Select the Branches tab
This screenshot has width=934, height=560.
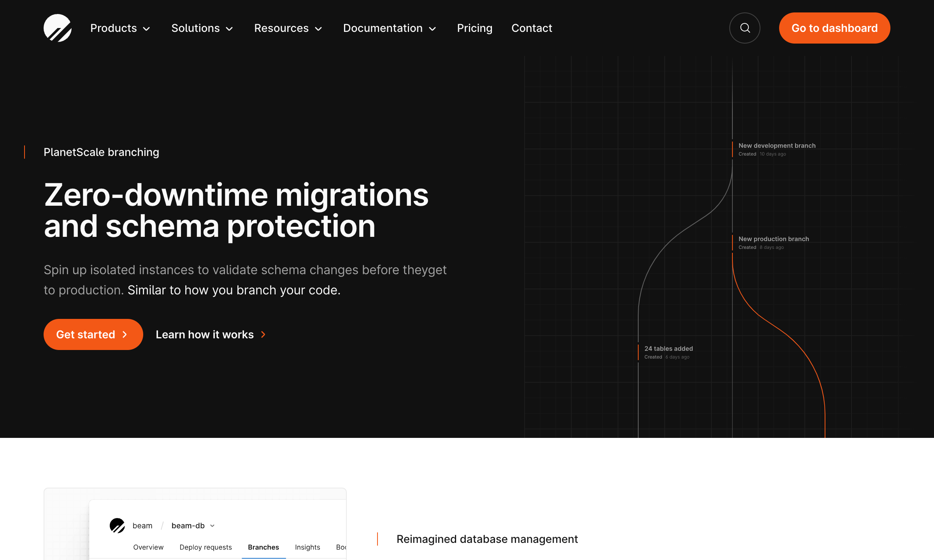[x=263, y=547]
